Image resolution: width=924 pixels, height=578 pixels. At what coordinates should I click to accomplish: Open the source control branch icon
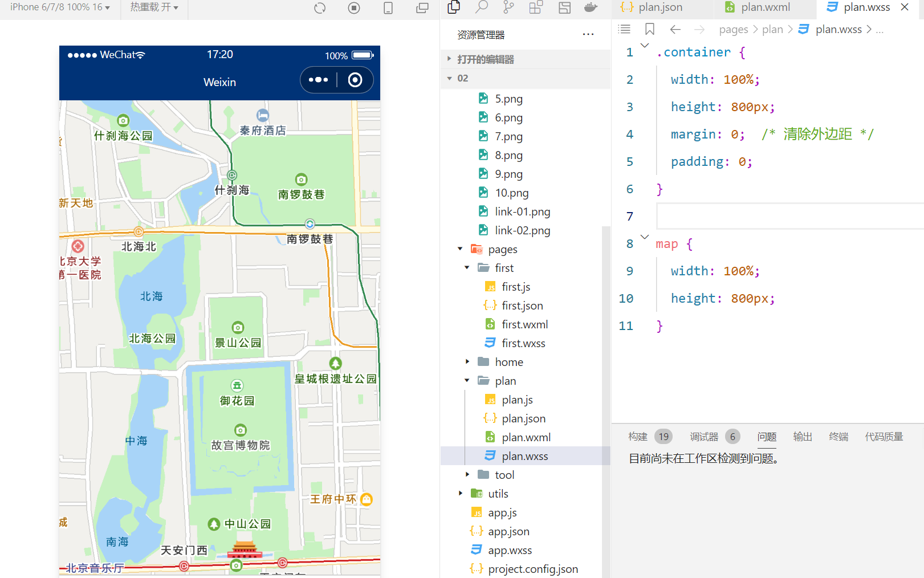click(508, 7)
